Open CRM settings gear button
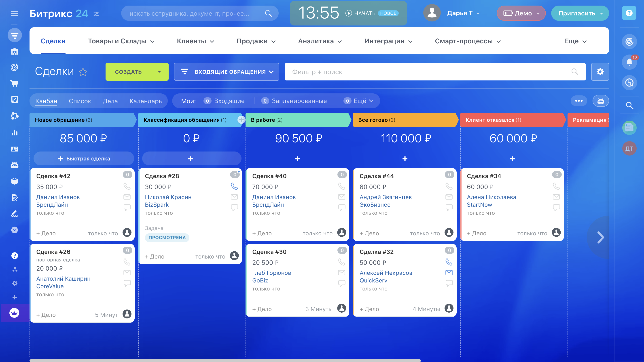This screenshot has width=644, height=362. coord(600,72)
